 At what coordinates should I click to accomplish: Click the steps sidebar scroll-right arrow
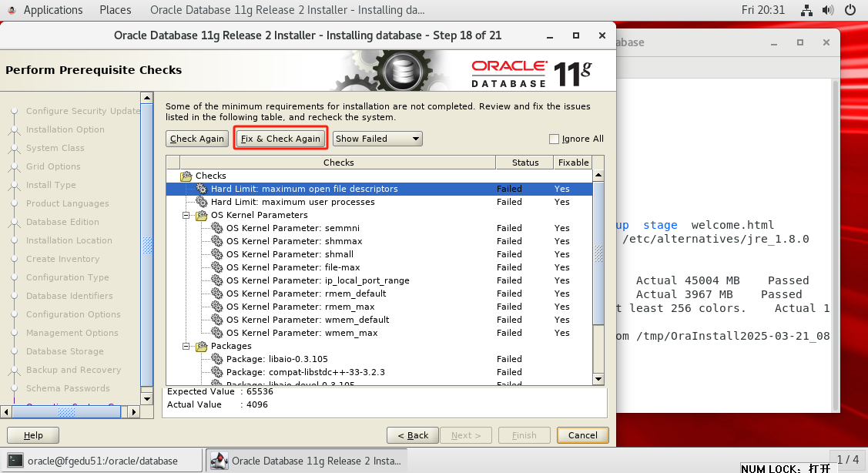pos(133,412)
